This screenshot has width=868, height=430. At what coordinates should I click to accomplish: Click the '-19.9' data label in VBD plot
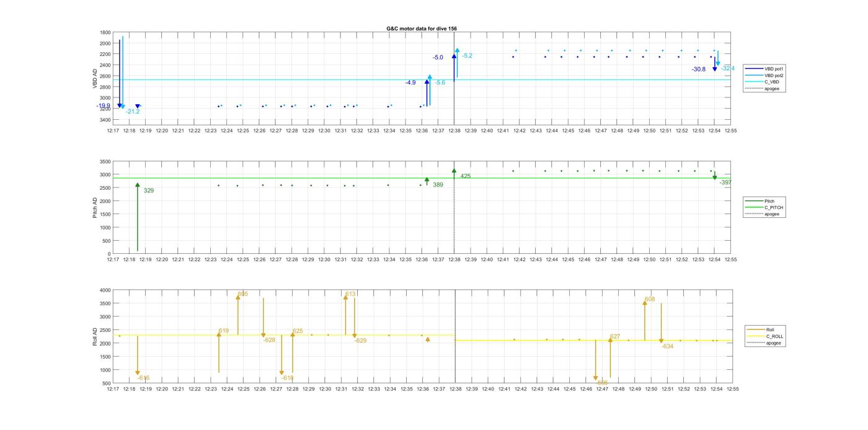(104, 106)
